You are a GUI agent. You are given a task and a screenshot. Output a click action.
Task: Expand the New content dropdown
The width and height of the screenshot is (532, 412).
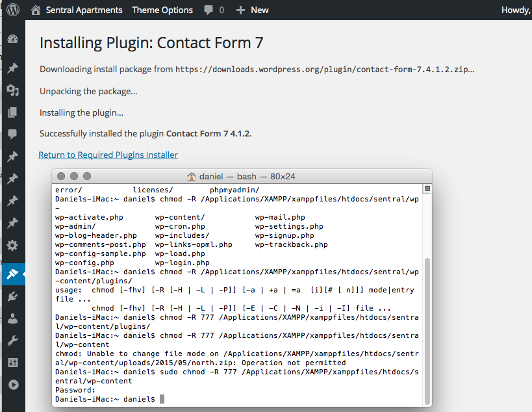[x=252, y=10]
